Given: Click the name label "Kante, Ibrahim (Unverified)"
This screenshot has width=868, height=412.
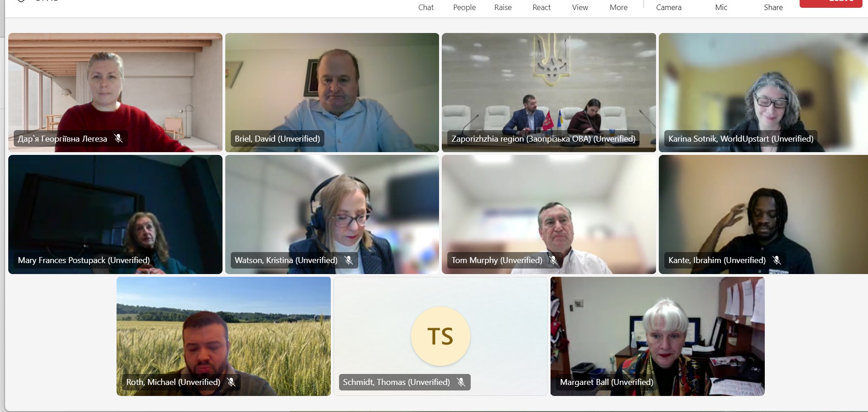Looking at the screenshot, I should point(717,260).
